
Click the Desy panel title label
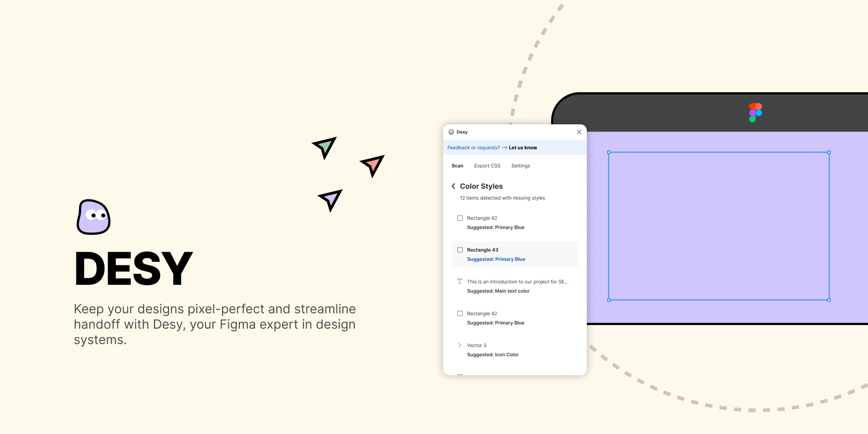pyautogui.click(x=462, y=132)
